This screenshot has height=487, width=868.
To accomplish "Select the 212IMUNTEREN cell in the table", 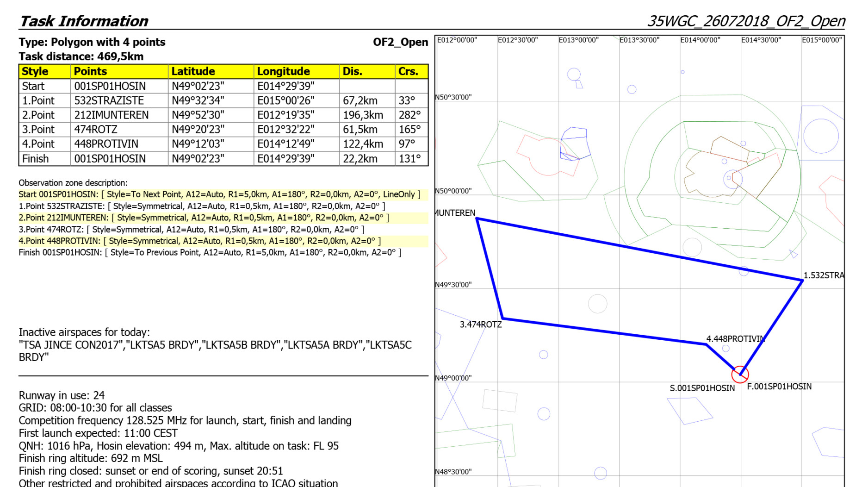I will pyautogui.click(x=112, y=115).
